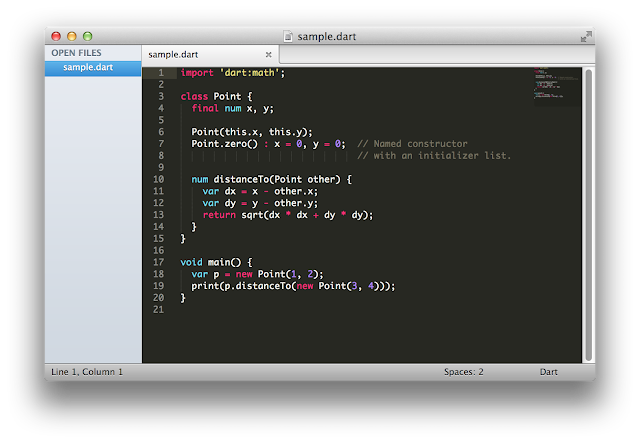Open the Dart syntax selector

pos(548,372)
